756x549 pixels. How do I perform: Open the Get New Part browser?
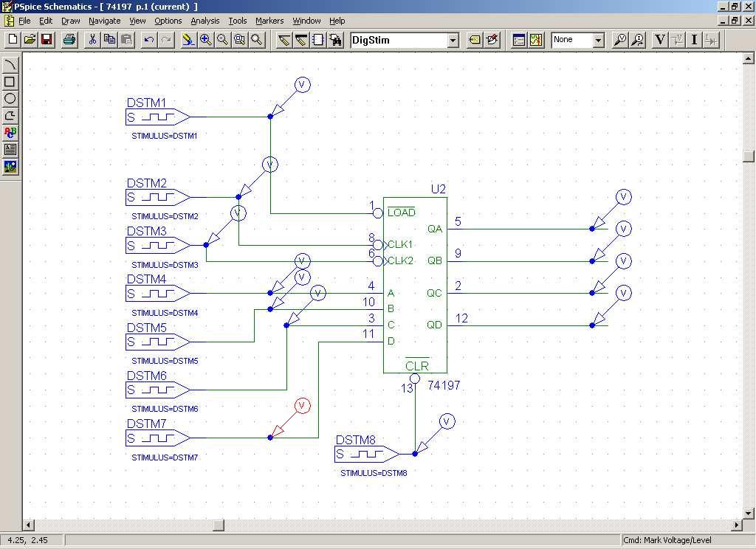coord(336,40)
